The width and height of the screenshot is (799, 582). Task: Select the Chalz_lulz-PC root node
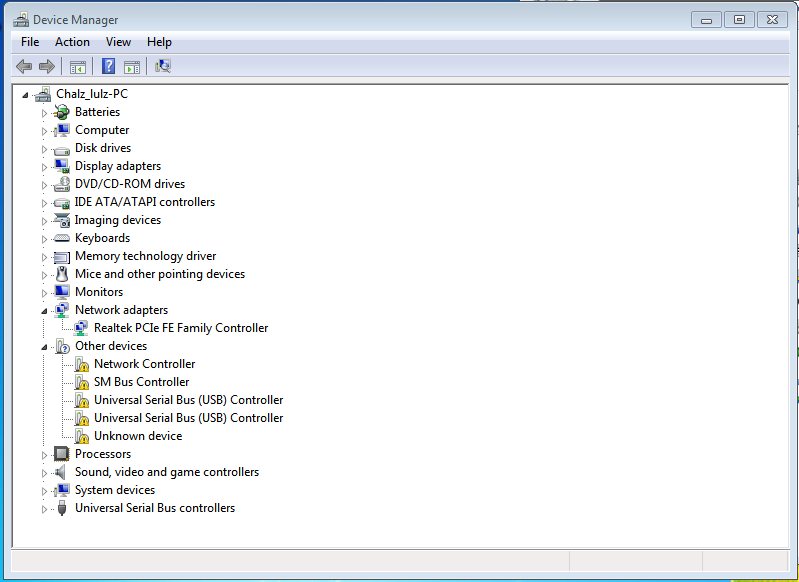[x=91, y=94]
